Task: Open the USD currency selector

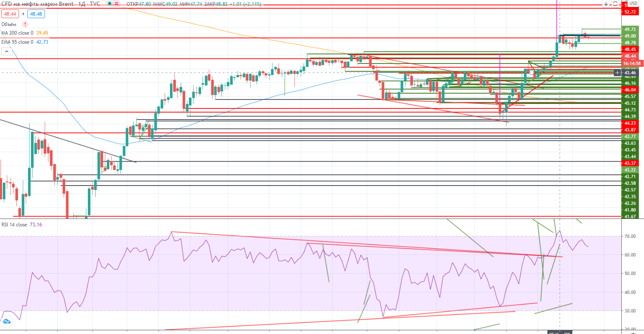Action: [x=633, y=3]
